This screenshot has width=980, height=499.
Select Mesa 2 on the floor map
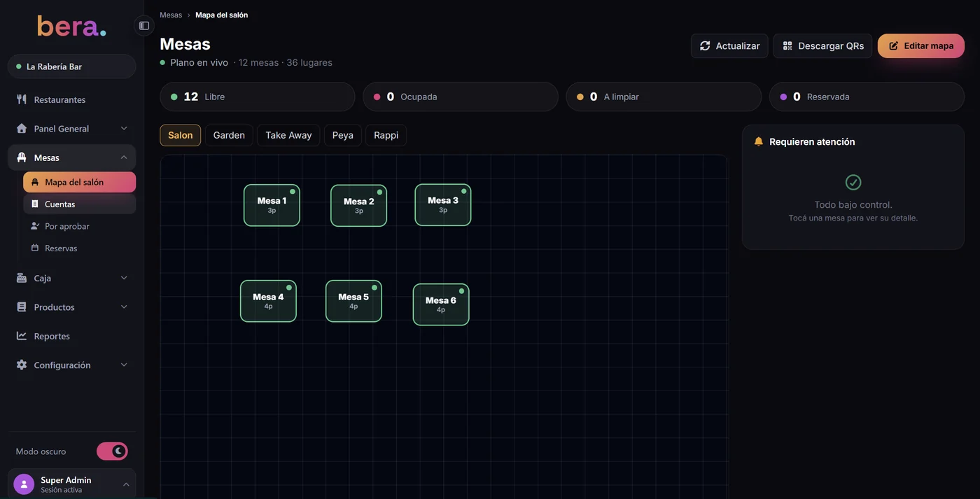tap(358, 206)
